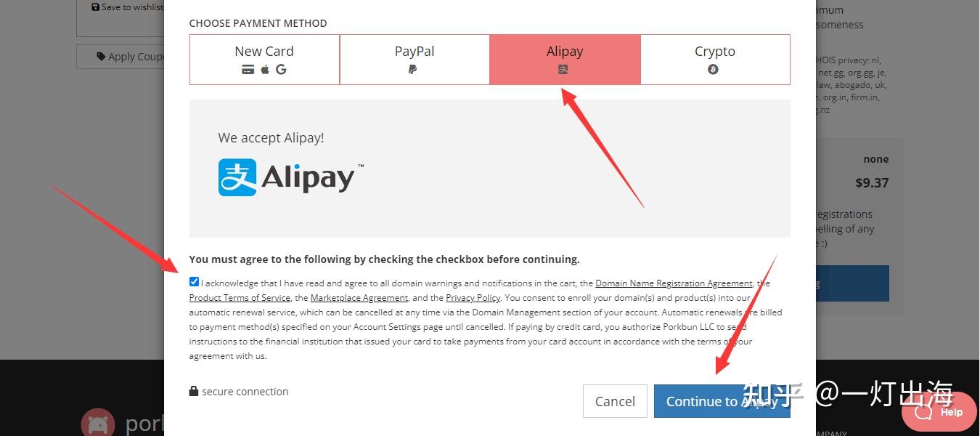This screenshot has height=436, width=980.
Task: Click the secure connection padlock icon
Action: point(194,391)
